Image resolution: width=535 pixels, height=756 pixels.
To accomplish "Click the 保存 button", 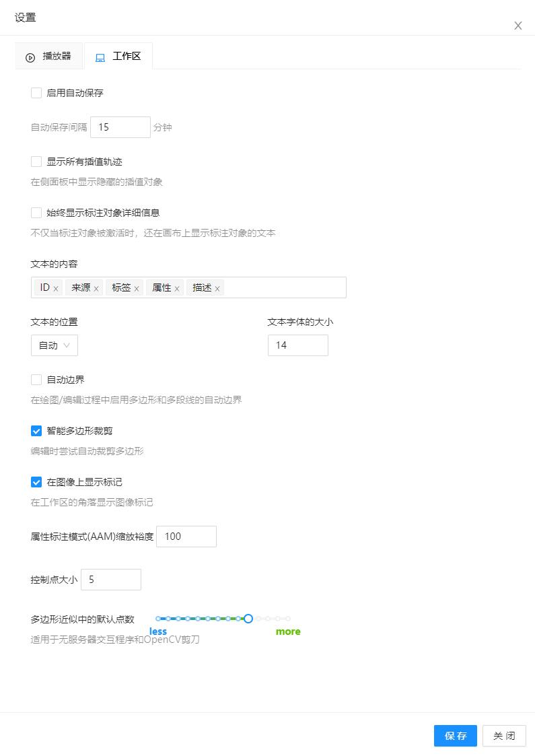I will tap(456, 736).
